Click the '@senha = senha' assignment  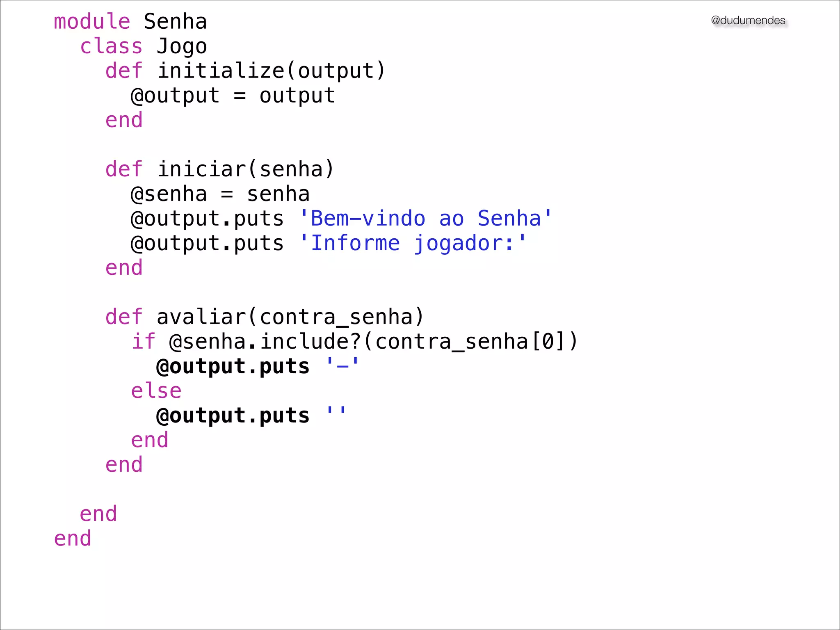click(220, 194)
